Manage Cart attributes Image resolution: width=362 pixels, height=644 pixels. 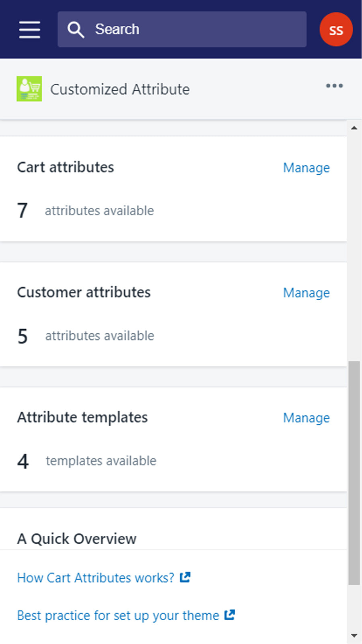[306, 168]
